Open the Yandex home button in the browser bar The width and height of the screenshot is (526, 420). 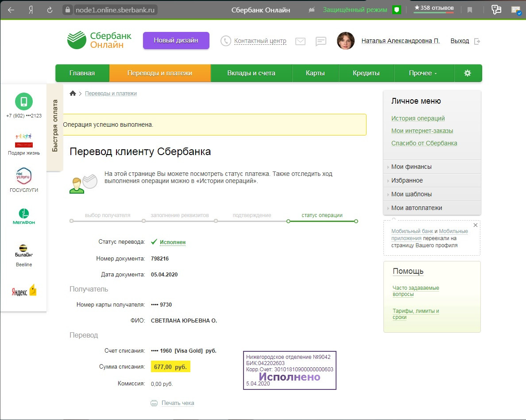[31, 10]
